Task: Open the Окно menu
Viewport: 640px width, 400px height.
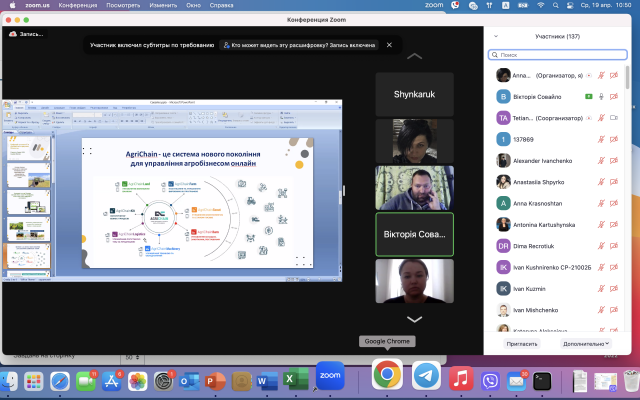Action: tap(193, 5)
